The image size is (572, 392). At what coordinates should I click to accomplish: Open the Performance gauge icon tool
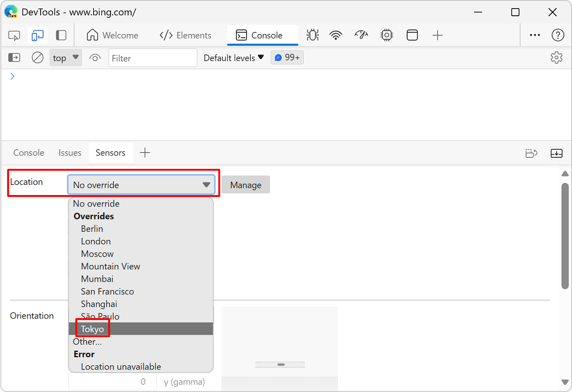coord(362,35)
